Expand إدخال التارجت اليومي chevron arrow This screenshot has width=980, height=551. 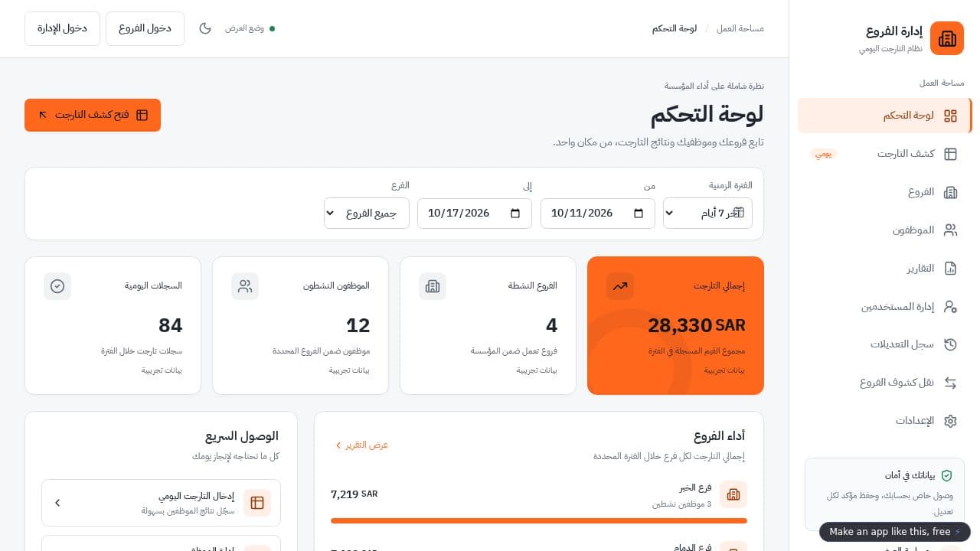(x=57, y=503)
